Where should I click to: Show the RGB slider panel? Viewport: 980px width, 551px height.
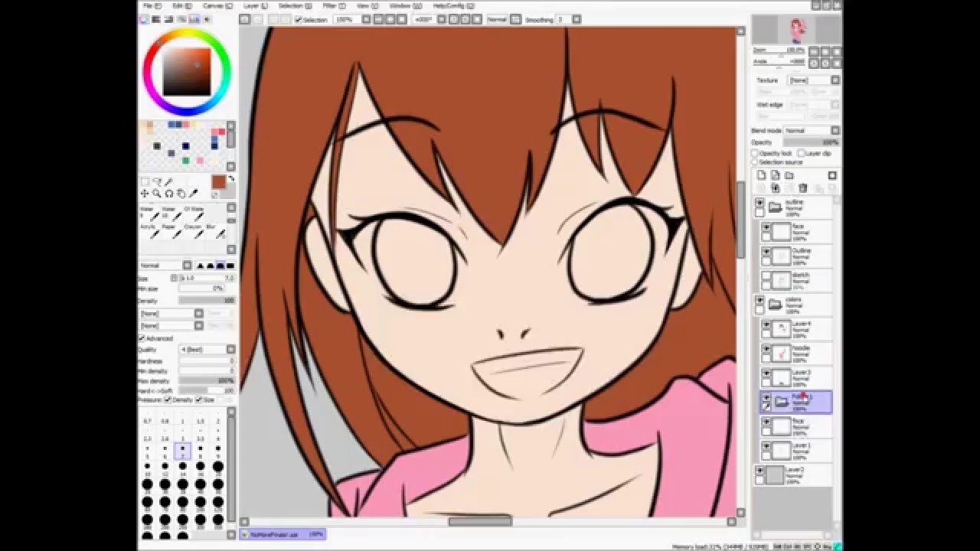(155, 19)
